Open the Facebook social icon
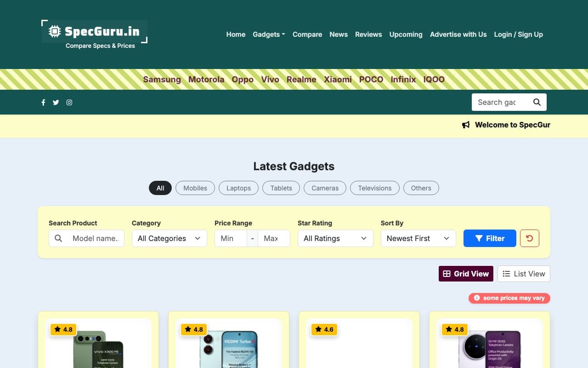The image size is (588, 368). [x=43, y=103]
